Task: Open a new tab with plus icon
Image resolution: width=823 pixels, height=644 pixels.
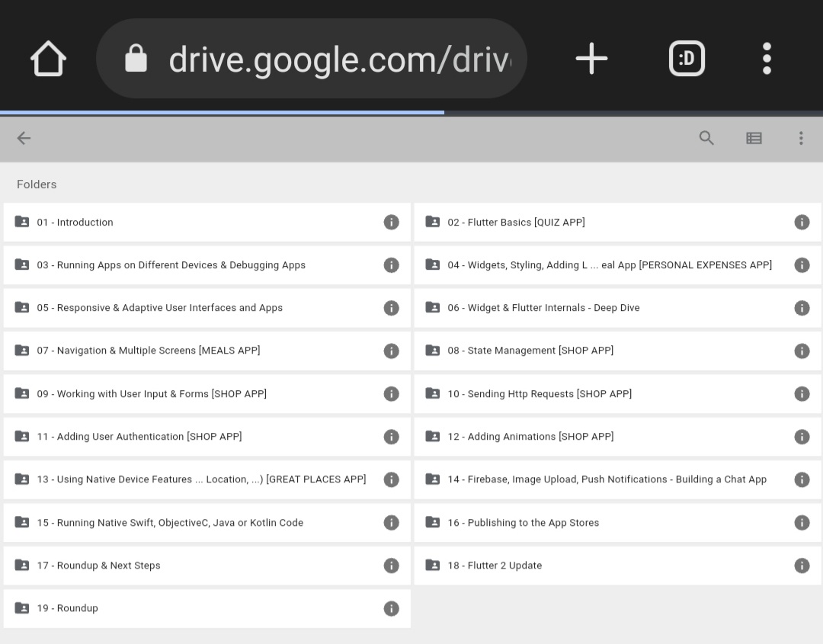Action: click(591, 58)
